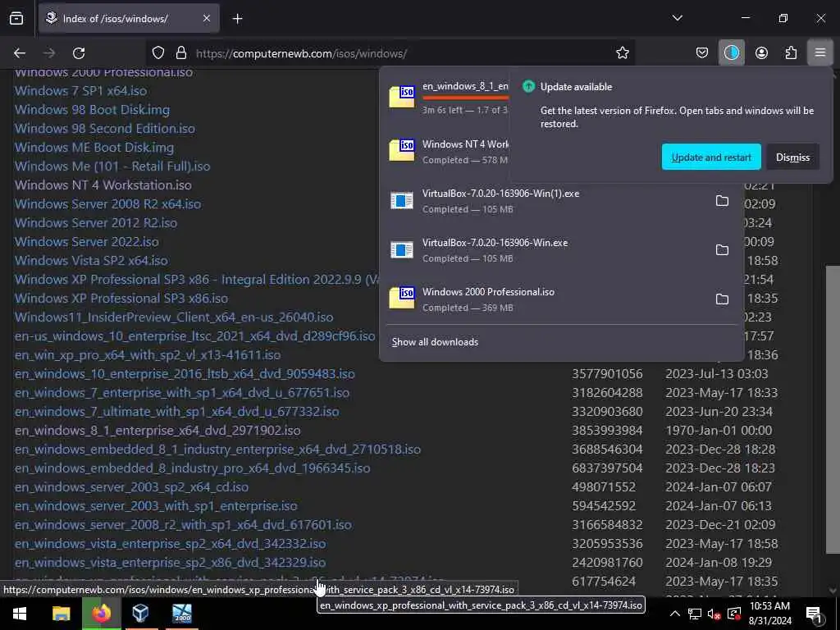Open Windows Server 2012 R2.iso link

tap(96, 222)
